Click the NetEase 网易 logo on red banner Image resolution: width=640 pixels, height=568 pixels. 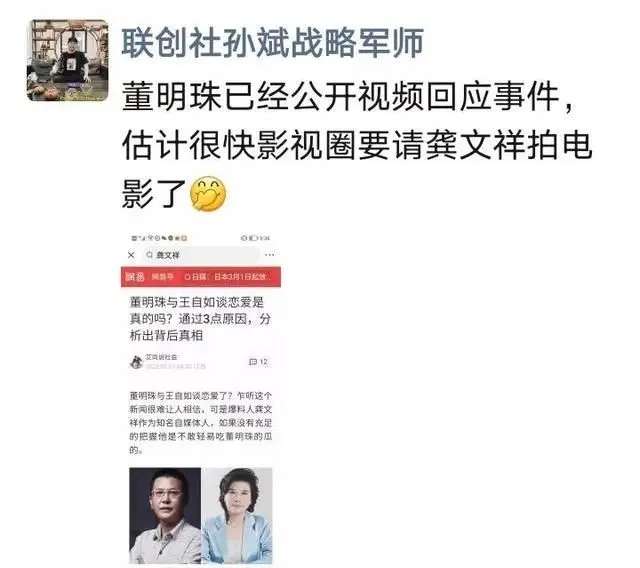pyautogui.click(x=135, y=277)
